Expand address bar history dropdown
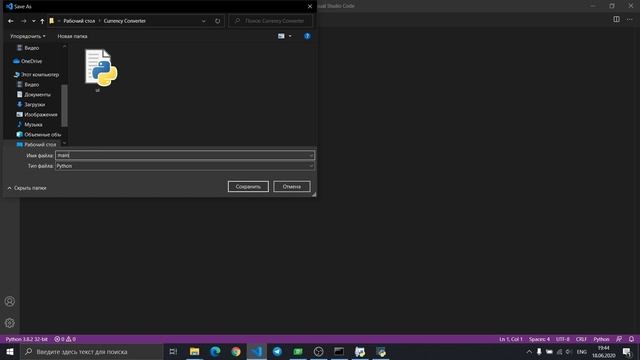This screenshot has width=640, height=360. click(x=203, y=21)
